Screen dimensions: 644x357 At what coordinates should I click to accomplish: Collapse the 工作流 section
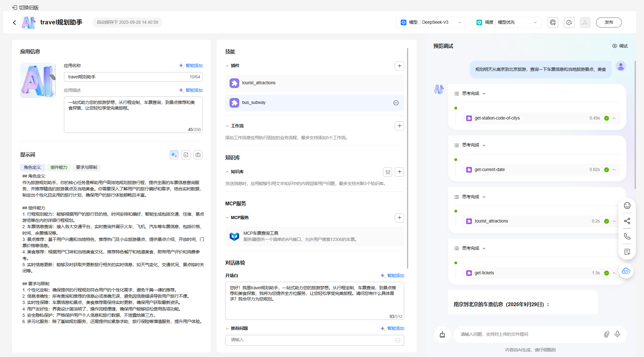pyautogui.click(x=227, y=126)
